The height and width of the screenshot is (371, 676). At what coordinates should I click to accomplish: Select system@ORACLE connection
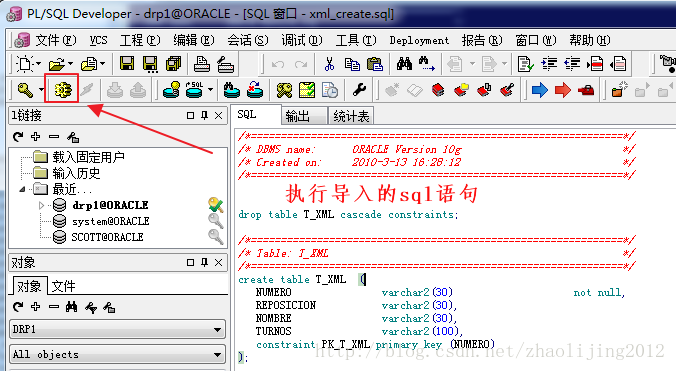coord(110,221)
